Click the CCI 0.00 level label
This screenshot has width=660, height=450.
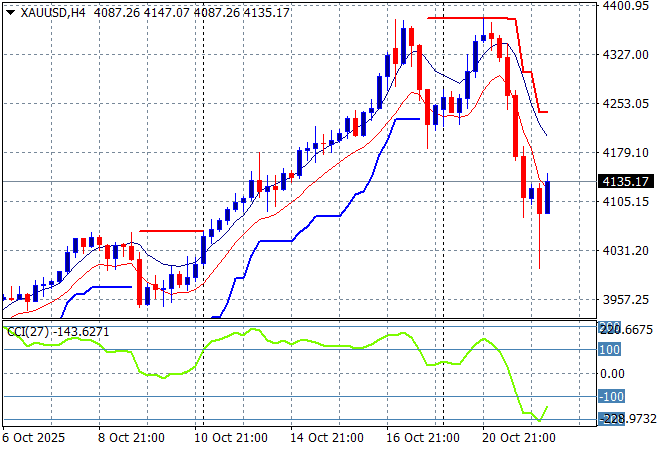[x=612, y=373]
